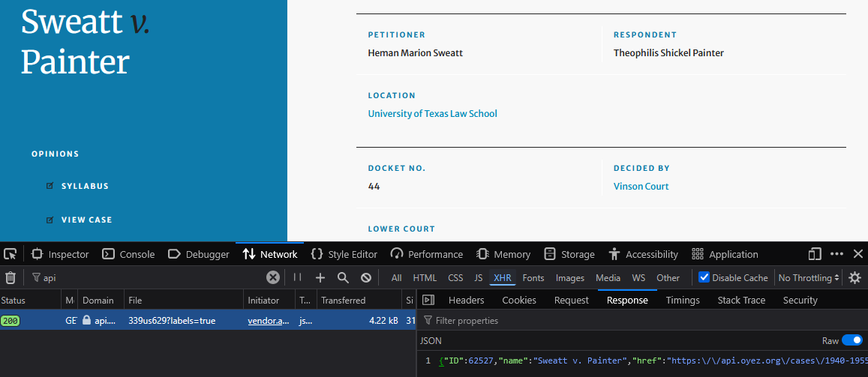Screen dimensions: 868x377
Task: Open No Throttling dropdown
Action: click(x=809, y=277)
